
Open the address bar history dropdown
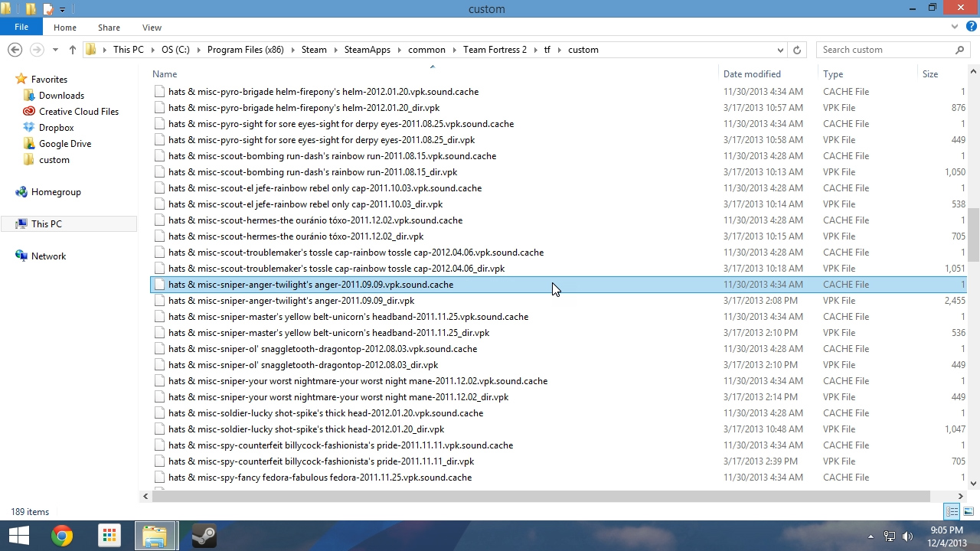pyautogui.click(x=780, y=50)
